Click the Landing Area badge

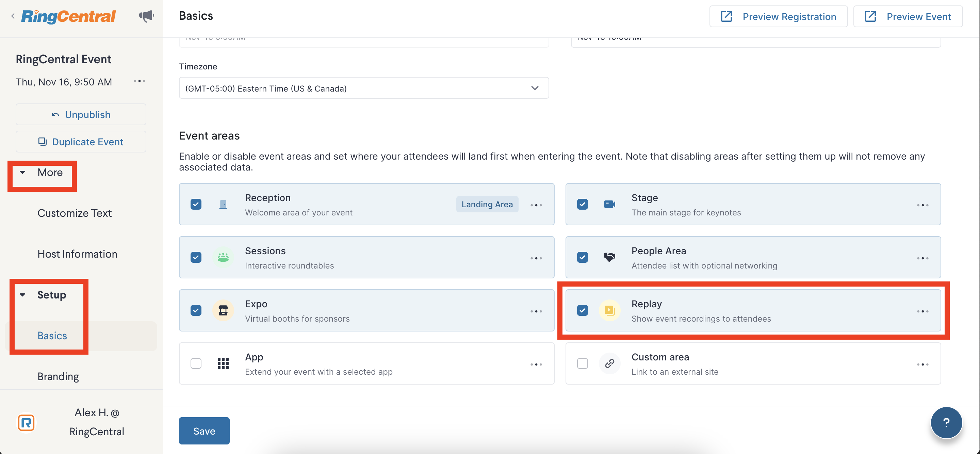487,204
